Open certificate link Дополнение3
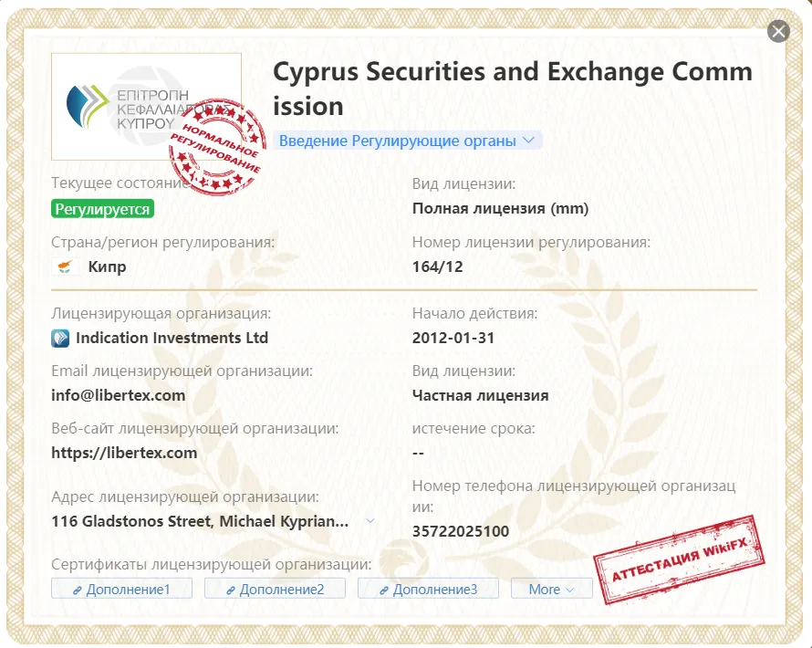 click(x=428, y=589)
